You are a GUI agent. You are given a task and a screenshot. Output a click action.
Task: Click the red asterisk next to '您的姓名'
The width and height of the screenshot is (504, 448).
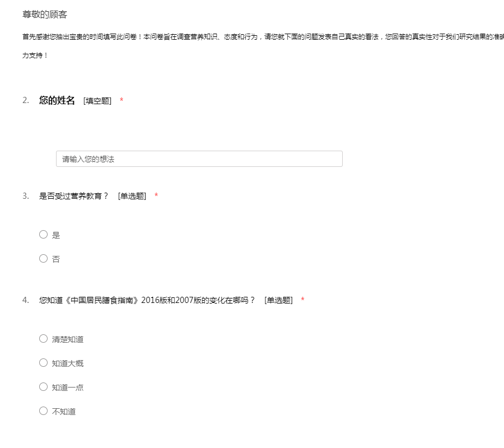tap(122, 101)
